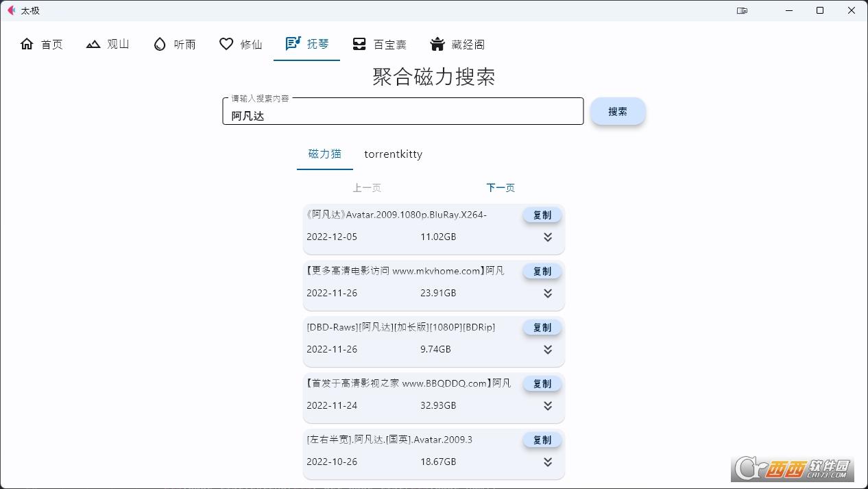Click the title 【首发于高清影视之家 www.BBQDDQ.com】阿凡

(409, 383)
